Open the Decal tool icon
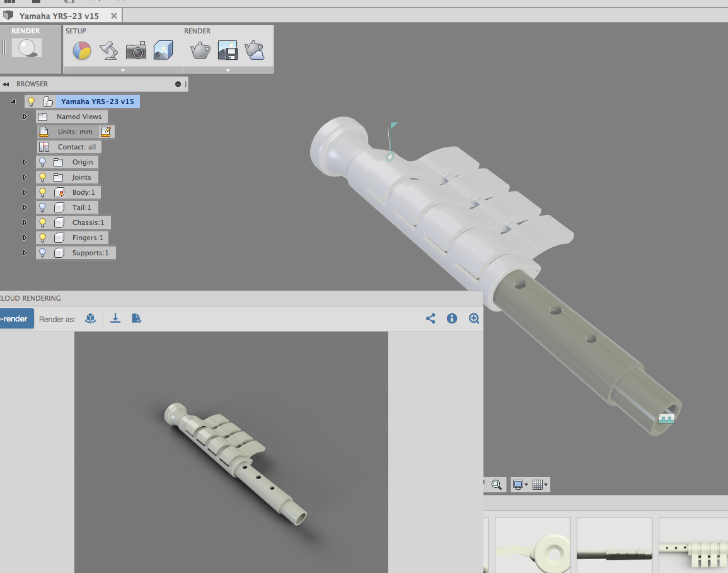Viewport: 728px width, 573px height. tap(163, 50)
